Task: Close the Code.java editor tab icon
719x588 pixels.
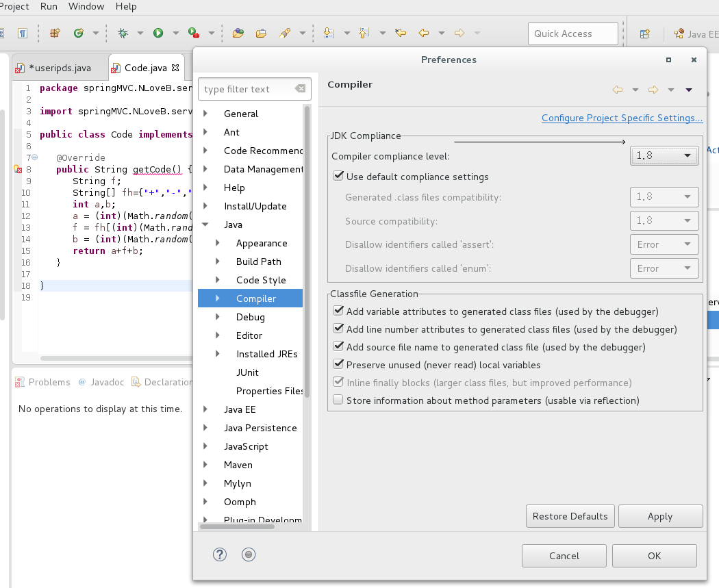Action: (x=175, y=68)
